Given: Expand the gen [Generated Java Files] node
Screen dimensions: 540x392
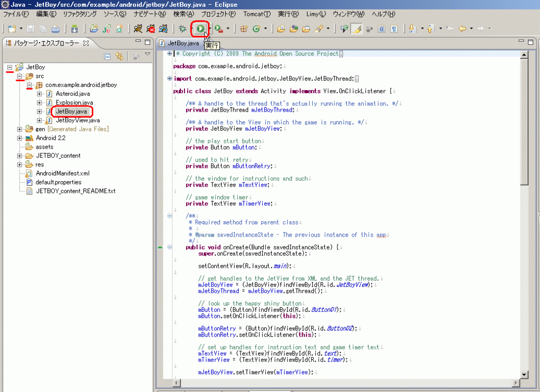Looking at the screenshot, I should pos(20,129).
